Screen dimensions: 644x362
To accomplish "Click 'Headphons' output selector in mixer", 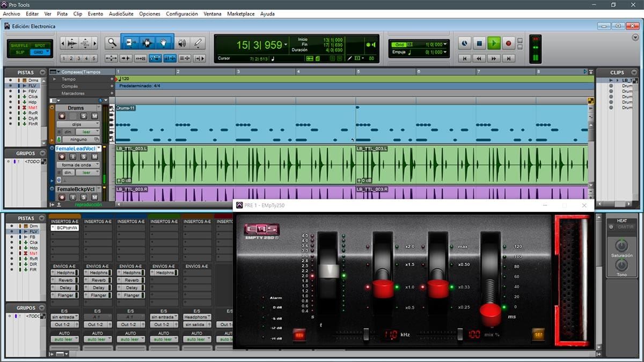I will point(196,317).
